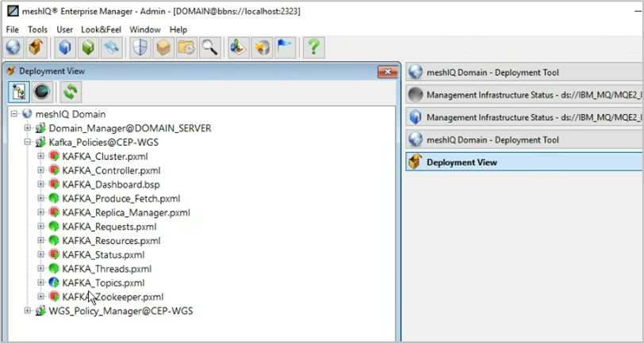644x343 pixels.
Task: Click the dark round globe button in Deployment View
Action: (x=42, y=92)
